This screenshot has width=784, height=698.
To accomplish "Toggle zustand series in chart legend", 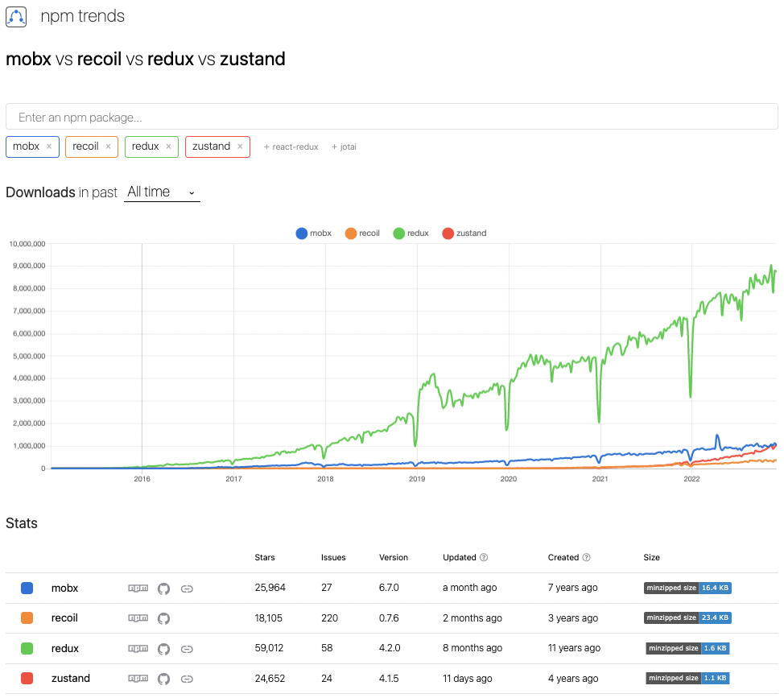I will [464, 233].
